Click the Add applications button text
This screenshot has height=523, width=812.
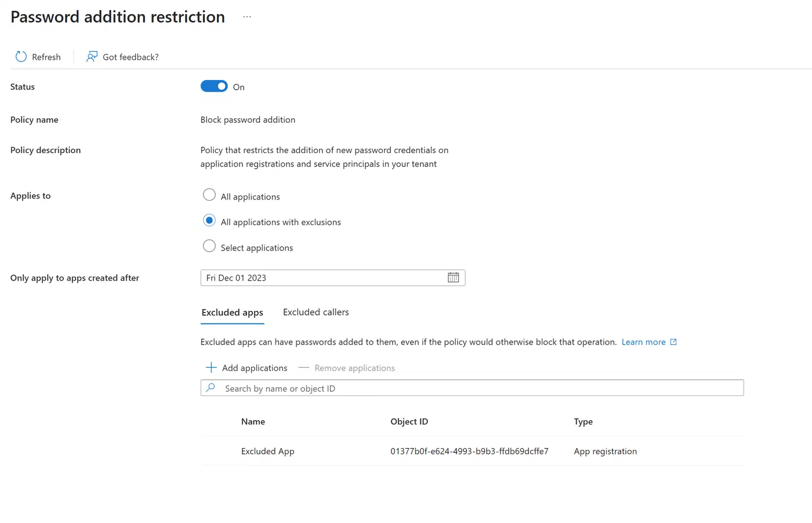tap(255, 368)
